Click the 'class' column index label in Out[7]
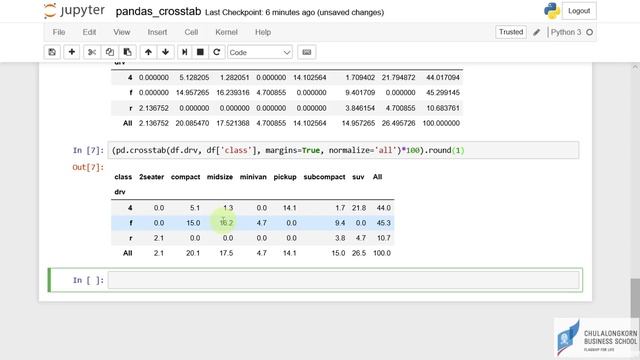Screen dimensions: 640x360 click(x=123, y=177)
